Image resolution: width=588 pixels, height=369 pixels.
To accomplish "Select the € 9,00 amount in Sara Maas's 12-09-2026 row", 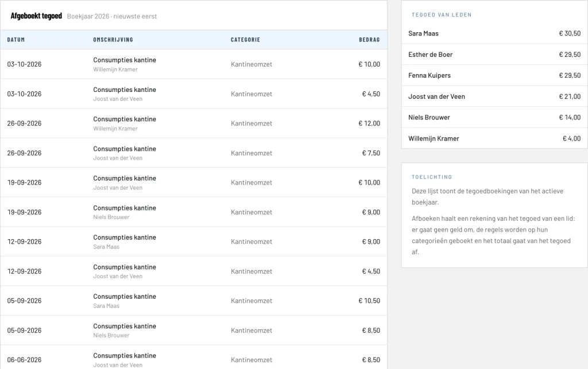I will tap(371, 242).
